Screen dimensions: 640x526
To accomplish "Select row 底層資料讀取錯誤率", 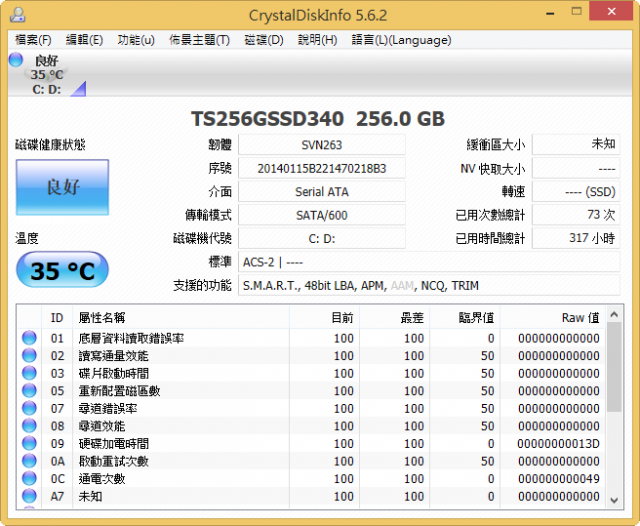I will pos(312,338).
